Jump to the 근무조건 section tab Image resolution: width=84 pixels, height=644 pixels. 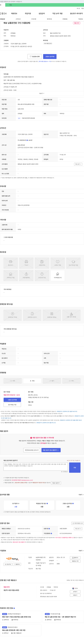[x=18, y=19]
